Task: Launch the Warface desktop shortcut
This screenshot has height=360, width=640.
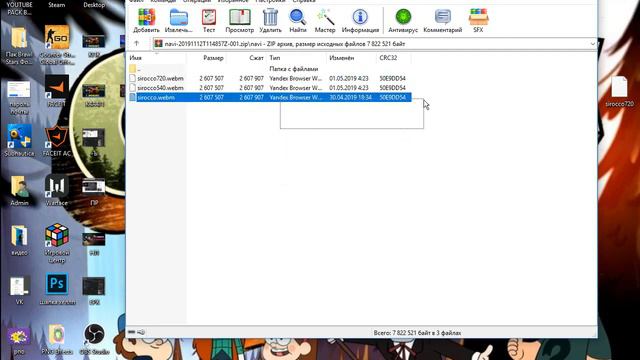Action: [x=56, y=191]
